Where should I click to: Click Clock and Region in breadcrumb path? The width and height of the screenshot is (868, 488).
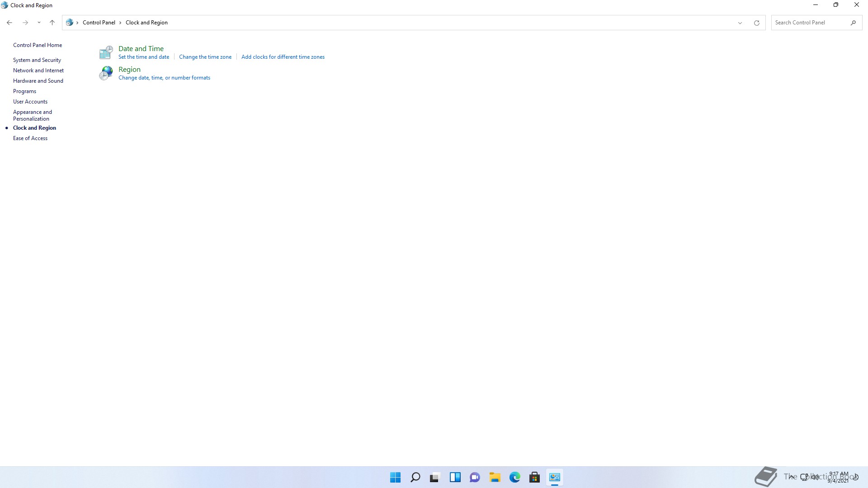[x=146, y=23]
